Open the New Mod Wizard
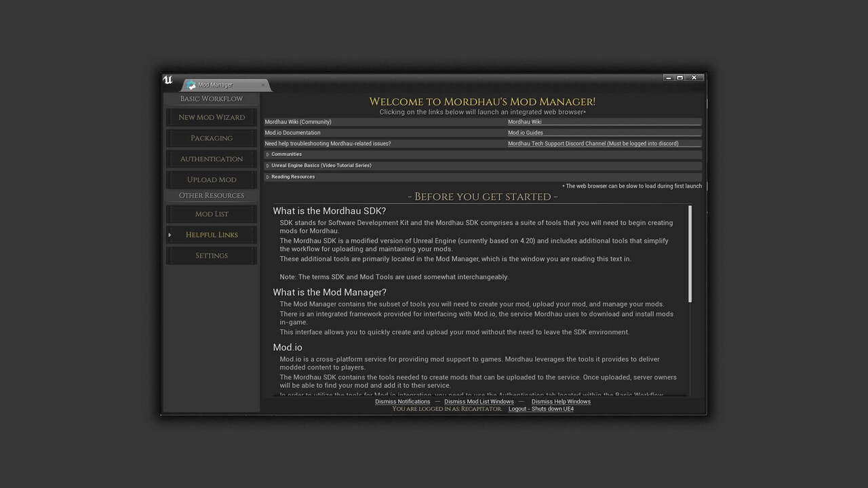The width and height of the screenshot is (868, 488). 212,117
